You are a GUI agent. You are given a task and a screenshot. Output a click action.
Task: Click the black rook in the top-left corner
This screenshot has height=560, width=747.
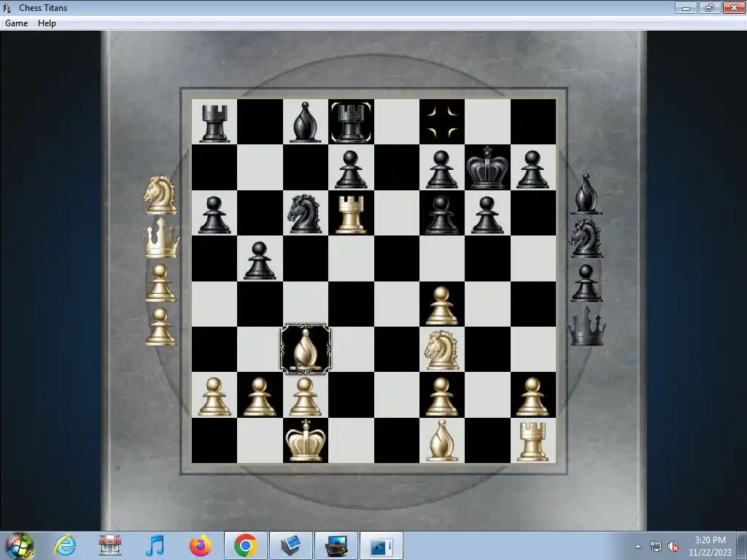214,124
